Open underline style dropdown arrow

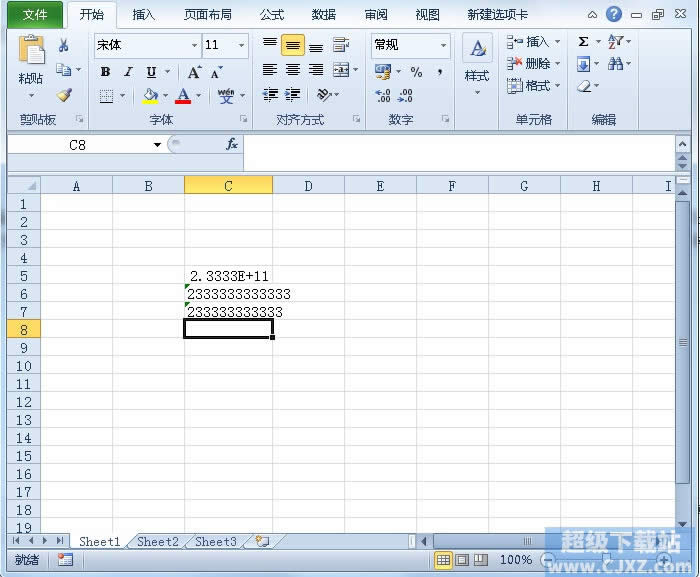[168, 72]
